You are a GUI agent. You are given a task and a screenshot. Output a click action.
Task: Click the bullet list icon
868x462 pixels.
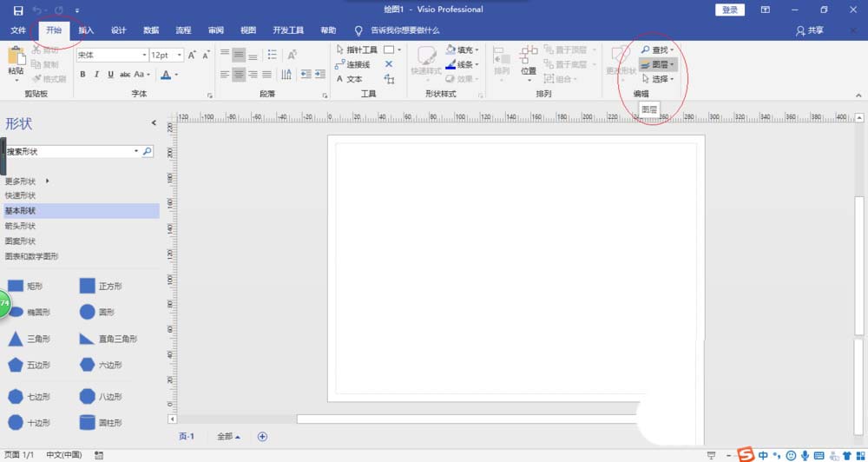tap(272, 55)
